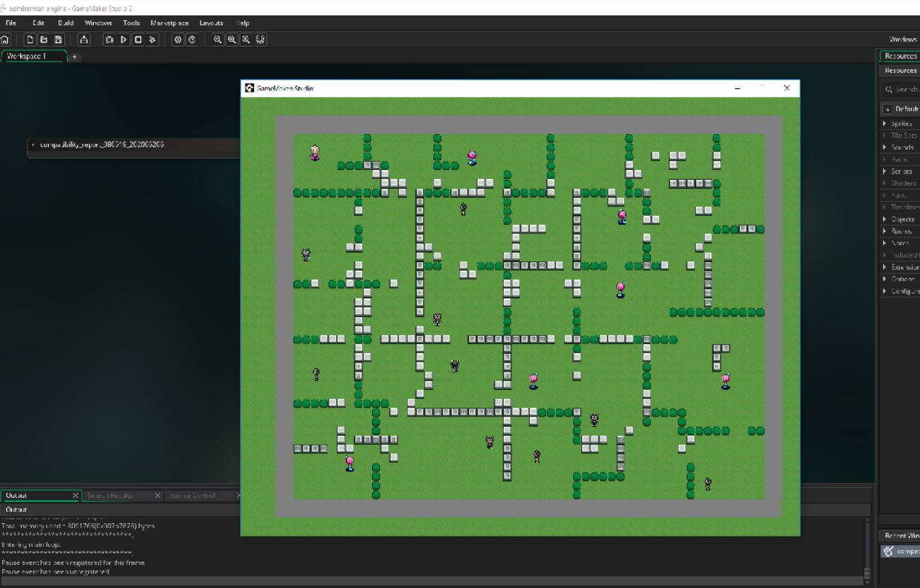Click the compatibility_report window title
The height and width of the screenshot is (588, 920).
[x=103, y=145]
